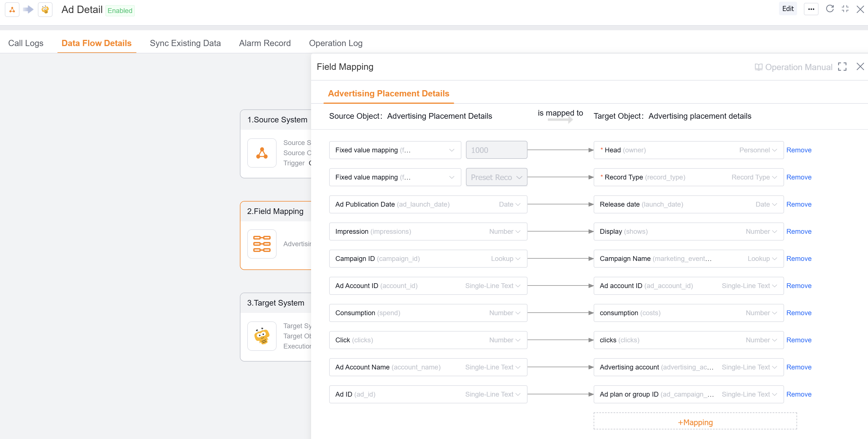Image resolution: width=868 pixels, height=439 pixels.
Task: Click the exit fullscreen collapse icon
Action: point(845,9)
